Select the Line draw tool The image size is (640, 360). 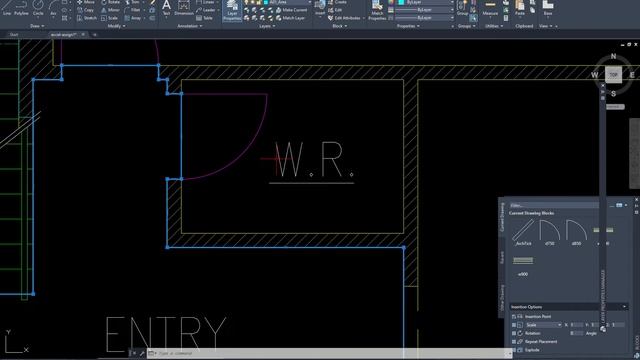pos(7,7)
